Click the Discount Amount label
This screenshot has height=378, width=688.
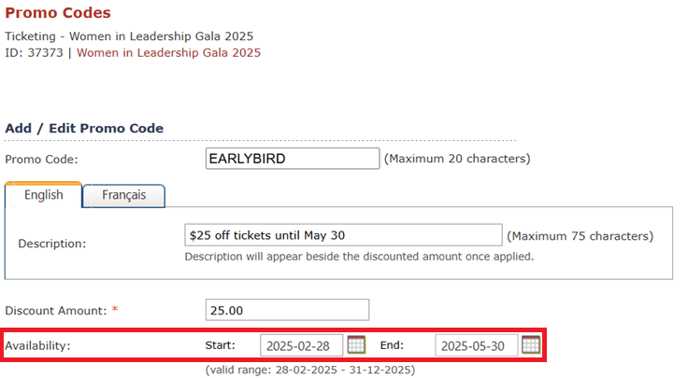[56, 311]
